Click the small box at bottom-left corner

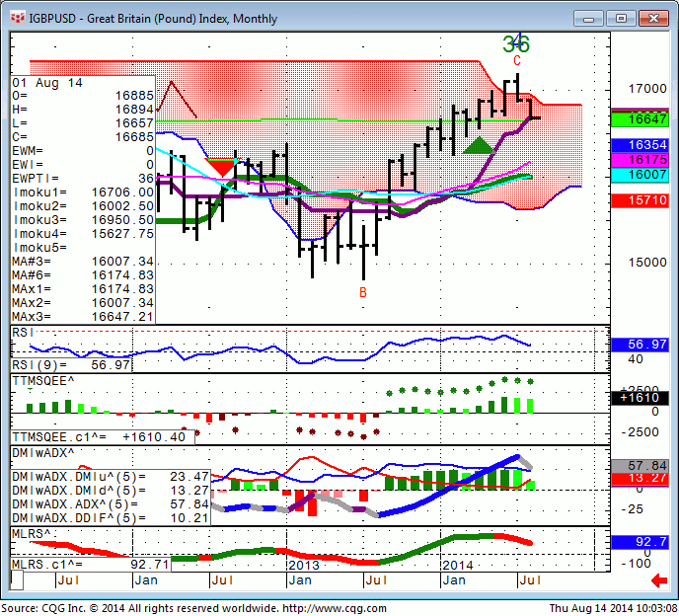[x=17, y=580]
